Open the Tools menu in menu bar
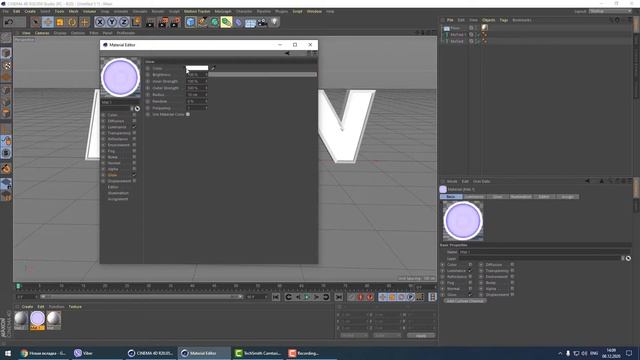Screen dimensions: 640x360 pyautogui.click(x=59, y=11)
